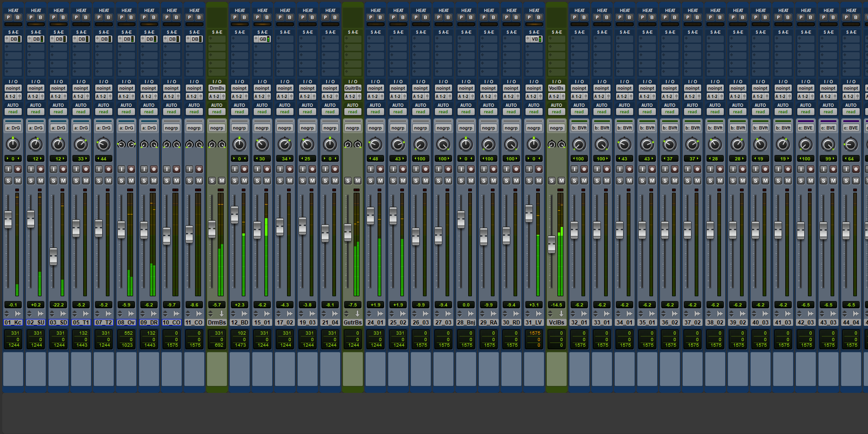Click the second empty insert slot on 01_Kc
Image resolution: width=868 pixels, height=434 pixels.
coord(13,47)
